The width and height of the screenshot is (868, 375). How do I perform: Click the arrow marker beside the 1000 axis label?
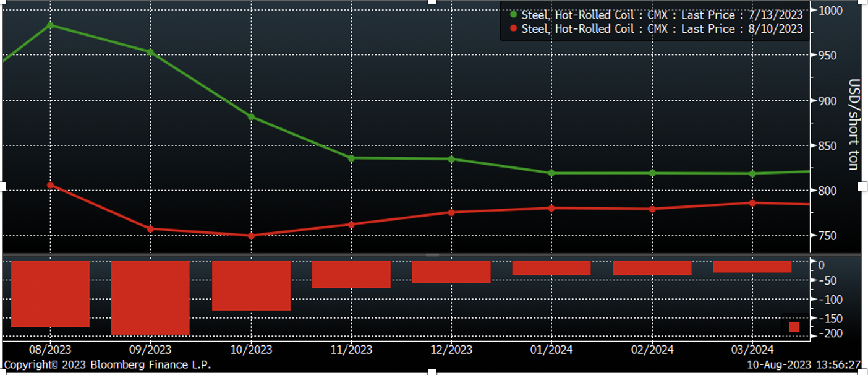tap(813, 11)
